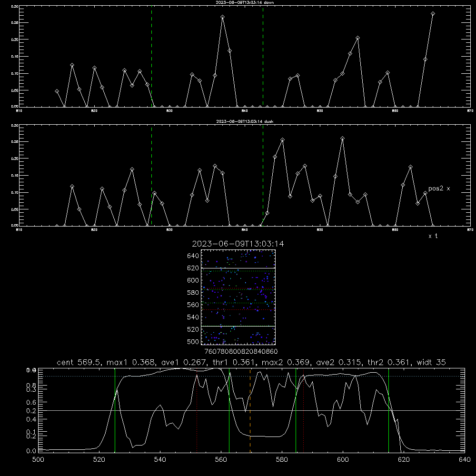Select the 'cent 569.5' value in the stats header
The height and width of the screenshot is (476, 476).
click(78, 362)
